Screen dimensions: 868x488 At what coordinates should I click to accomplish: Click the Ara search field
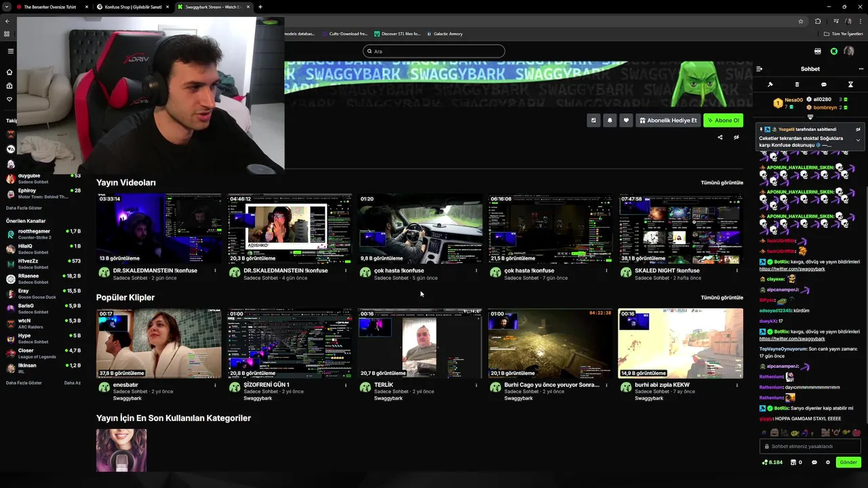coord(434,51)
